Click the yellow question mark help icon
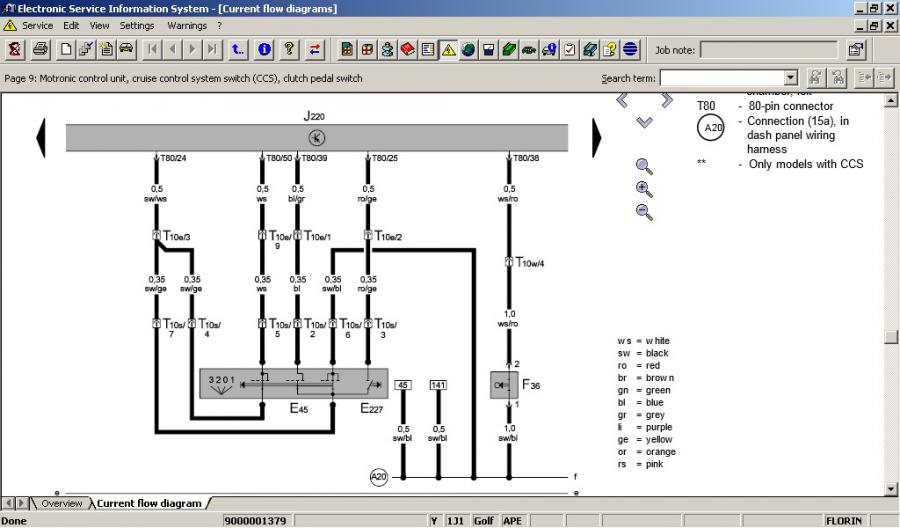This screenshot has width=900, height=528. pyautogui.click(x=289, y=49)
